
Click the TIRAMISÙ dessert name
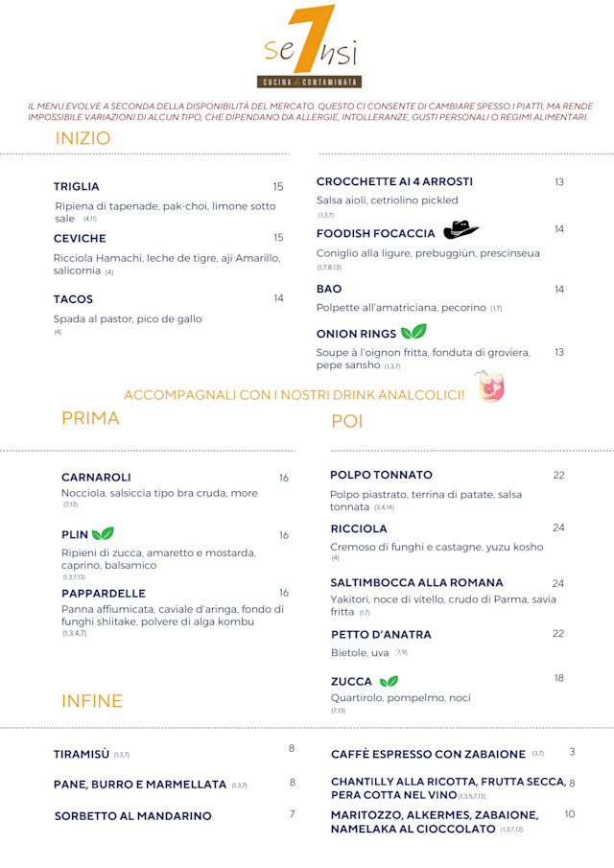(82, 755)
